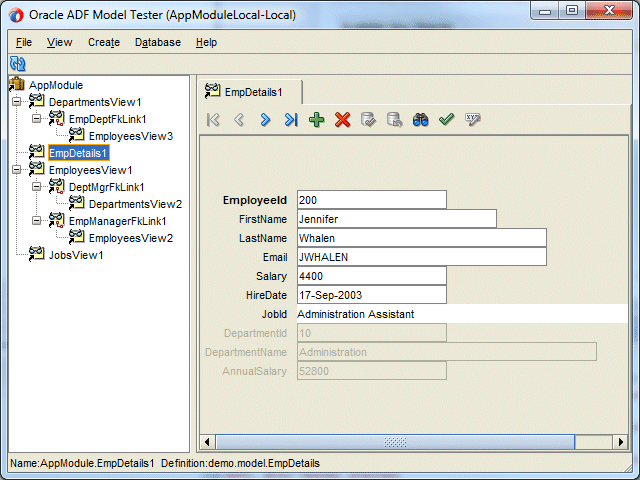This screenshot has height=480, width=640.
Task: Click the JobsView1 view object icon
Action: [x=37, y=254]
